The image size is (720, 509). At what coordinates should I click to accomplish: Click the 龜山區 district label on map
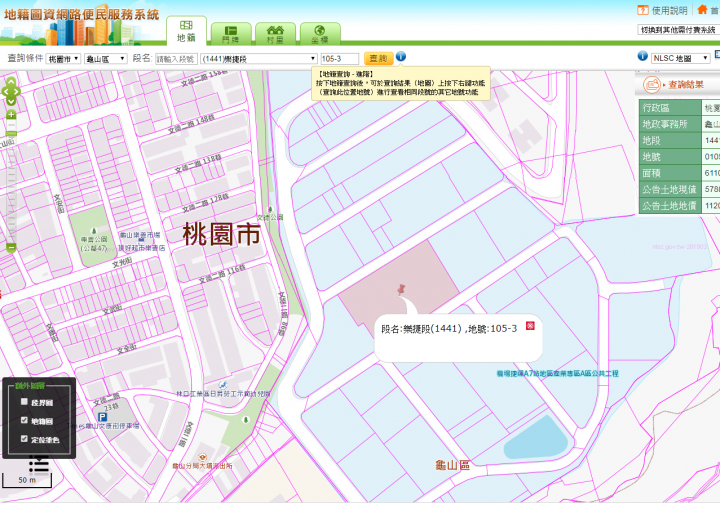(453, 466)
